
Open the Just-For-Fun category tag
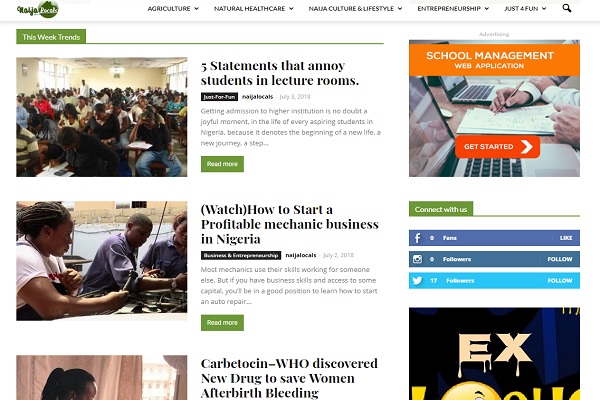pos(219,97)
